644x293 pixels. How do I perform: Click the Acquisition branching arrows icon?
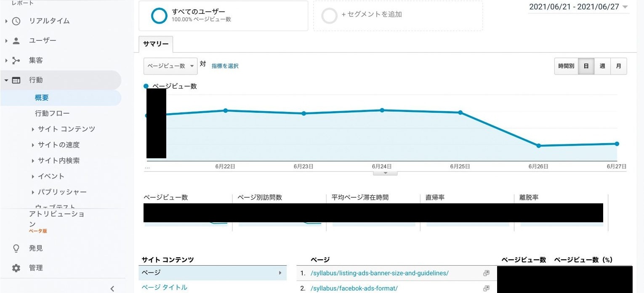click(x=16, y=61)
